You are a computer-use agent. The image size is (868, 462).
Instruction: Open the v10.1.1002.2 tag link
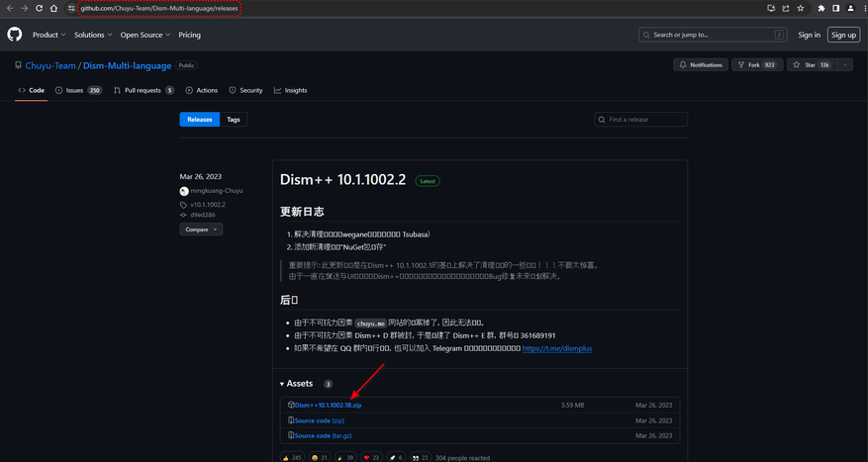pyautogui.click(x=208, y=205)
